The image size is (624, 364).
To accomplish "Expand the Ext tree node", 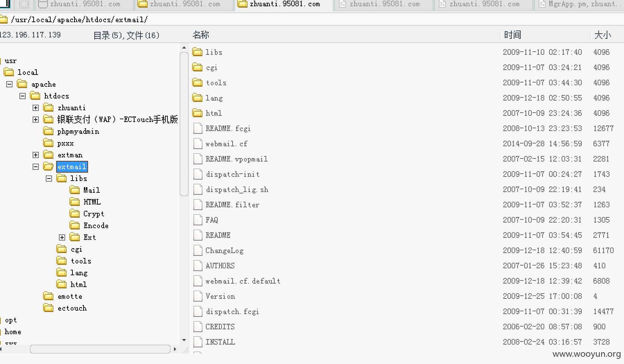I will [x=62, y=237].
